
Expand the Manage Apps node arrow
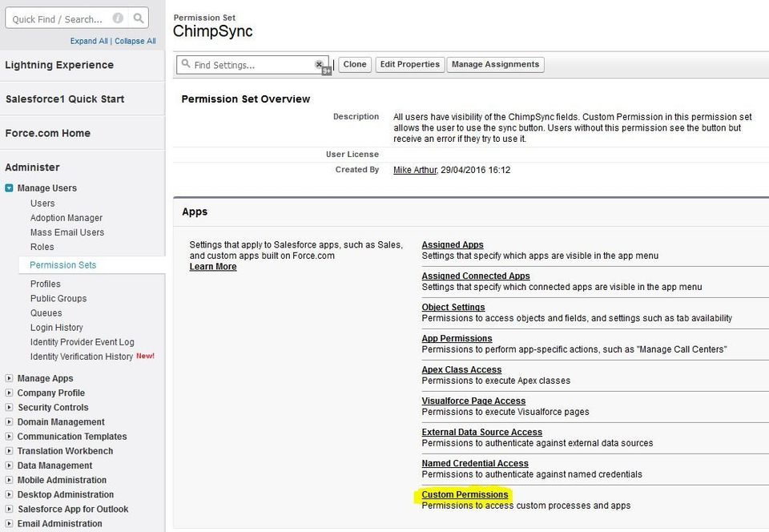click(9, 378)
